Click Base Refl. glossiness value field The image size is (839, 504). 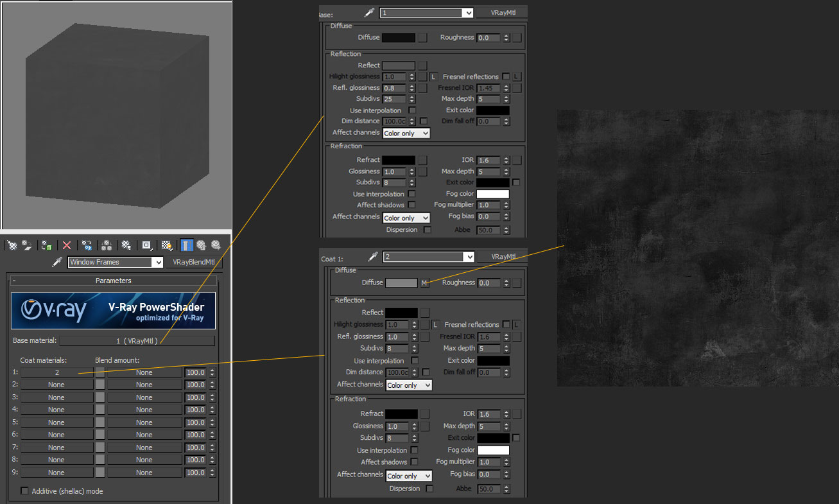pos(394,88)
